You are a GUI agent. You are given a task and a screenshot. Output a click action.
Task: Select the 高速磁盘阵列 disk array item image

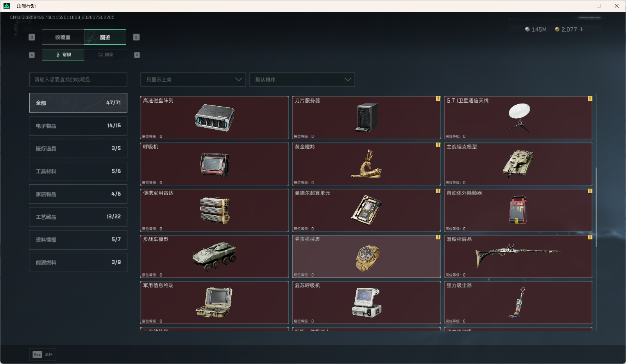215,118
